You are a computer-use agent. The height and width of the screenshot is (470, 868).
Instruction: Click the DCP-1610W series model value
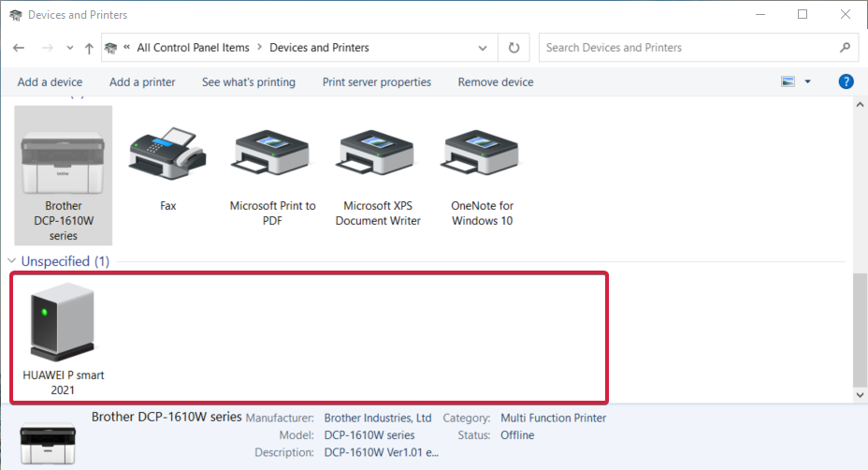[369, 435]
